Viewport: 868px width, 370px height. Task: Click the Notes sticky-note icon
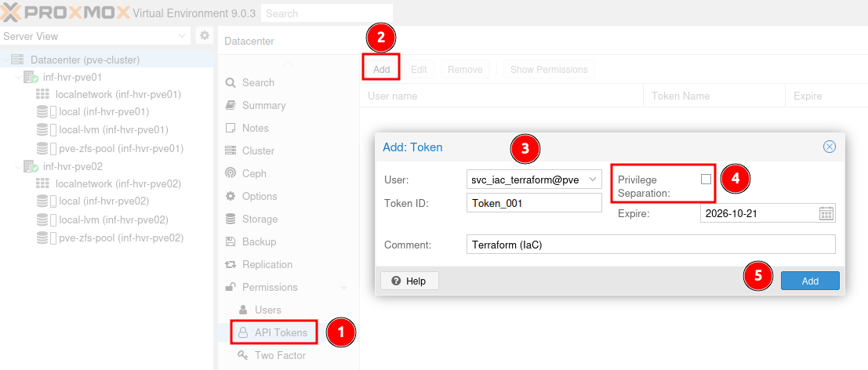231,129
